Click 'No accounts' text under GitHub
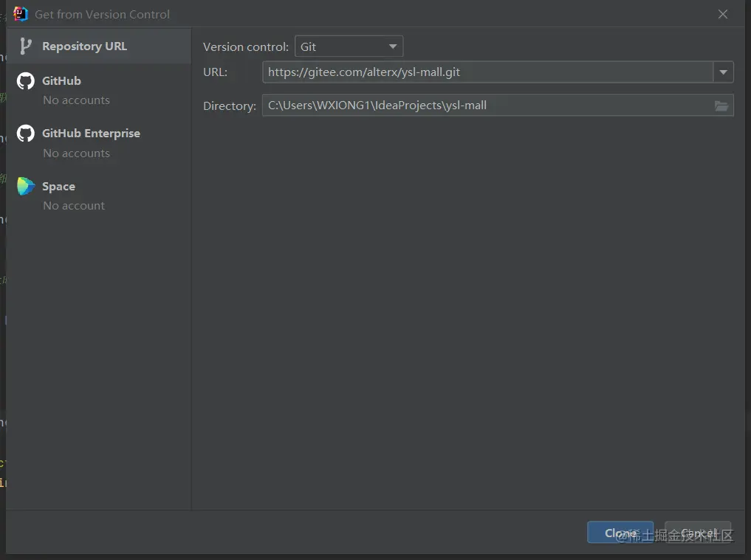Viewport: 751px width, 560px height. point(77,100)
